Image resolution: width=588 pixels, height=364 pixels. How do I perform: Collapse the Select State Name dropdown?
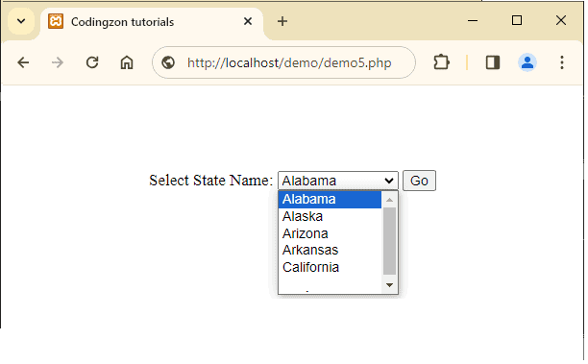coord(338,181)
